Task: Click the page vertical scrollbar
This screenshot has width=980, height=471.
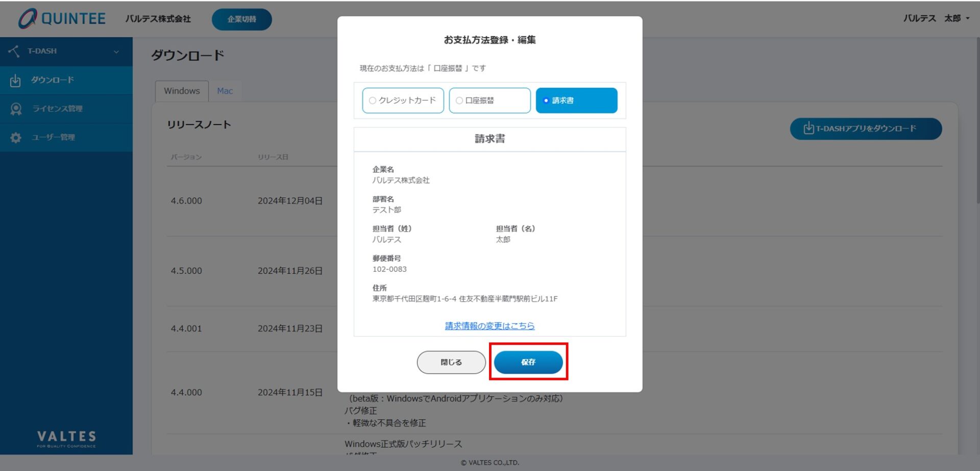Action: tap(977, 123)
